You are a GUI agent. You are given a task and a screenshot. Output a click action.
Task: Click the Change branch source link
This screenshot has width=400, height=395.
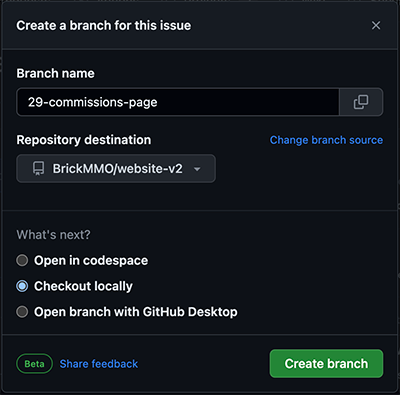click(326, 140)
